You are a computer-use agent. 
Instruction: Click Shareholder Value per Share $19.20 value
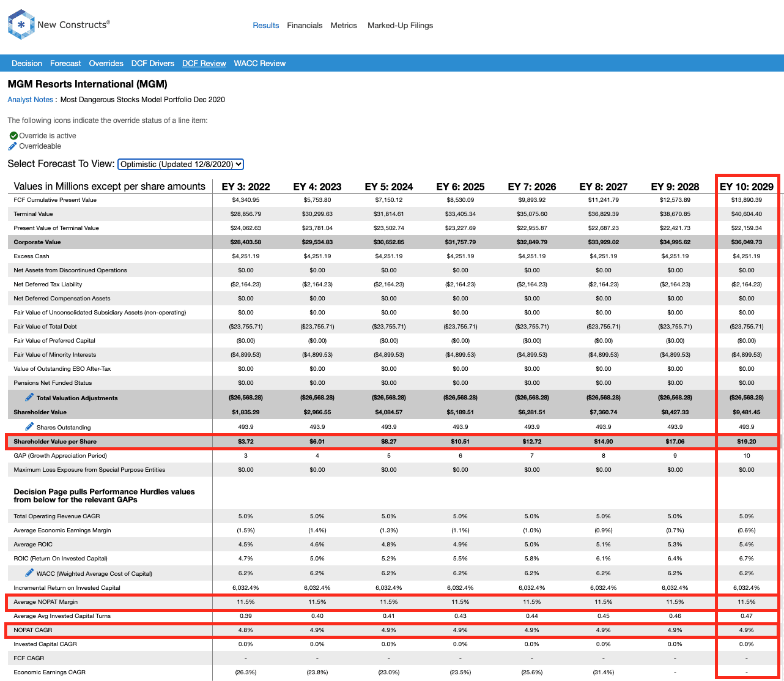pos(747,441)
